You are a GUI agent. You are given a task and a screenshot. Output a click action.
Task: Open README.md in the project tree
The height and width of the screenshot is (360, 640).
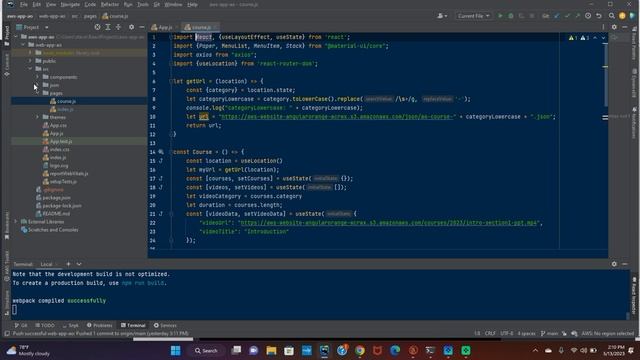[56, 213]
